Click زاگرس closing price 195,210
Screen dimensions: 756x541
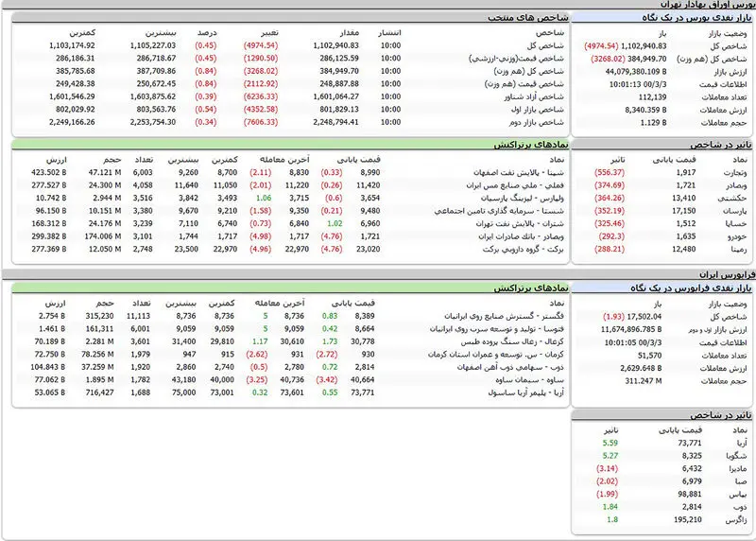pos(688,520)
